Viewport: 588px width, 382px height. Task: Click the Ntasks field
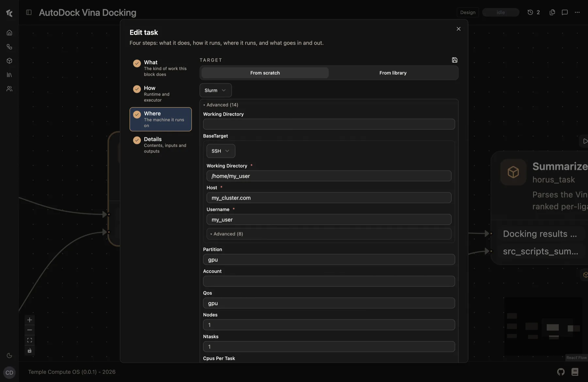(329, 347)
